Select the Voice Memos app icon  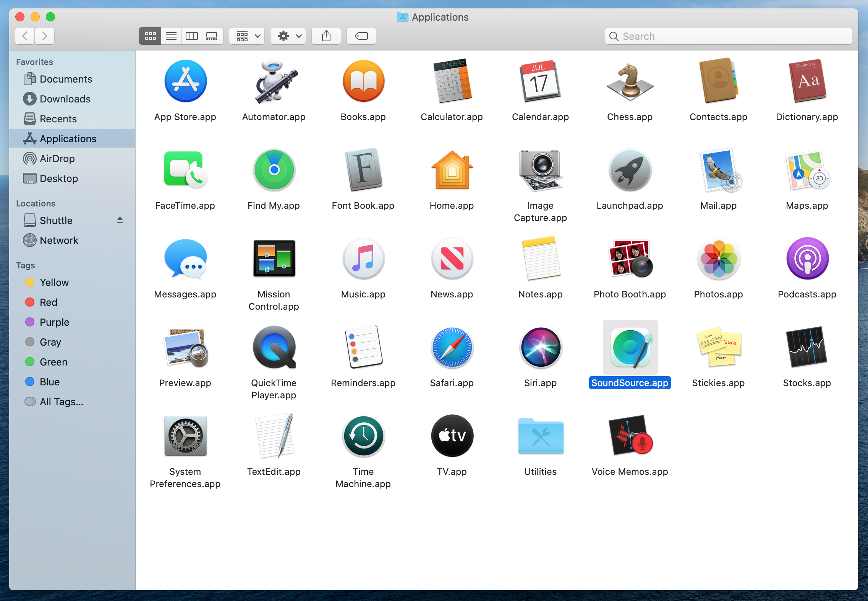pyautogui.click(x=630, y=436)
